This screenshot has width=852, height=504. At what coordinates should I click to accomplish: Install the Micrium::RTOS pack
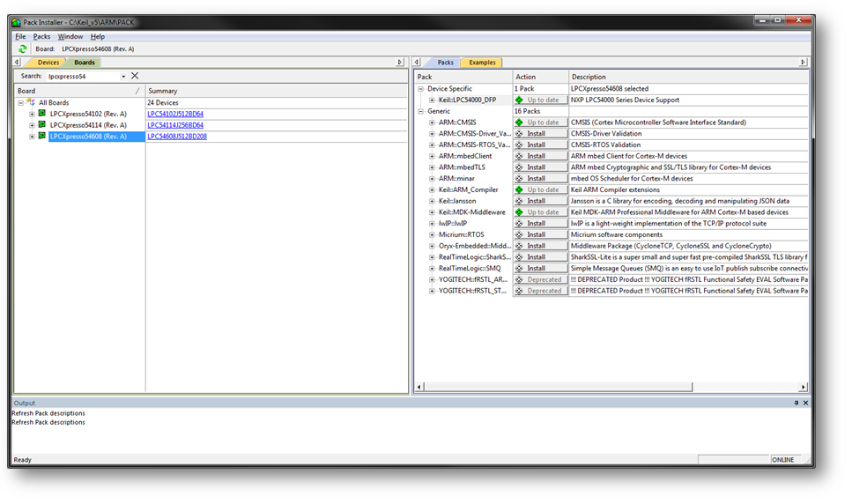click(541, 234)
